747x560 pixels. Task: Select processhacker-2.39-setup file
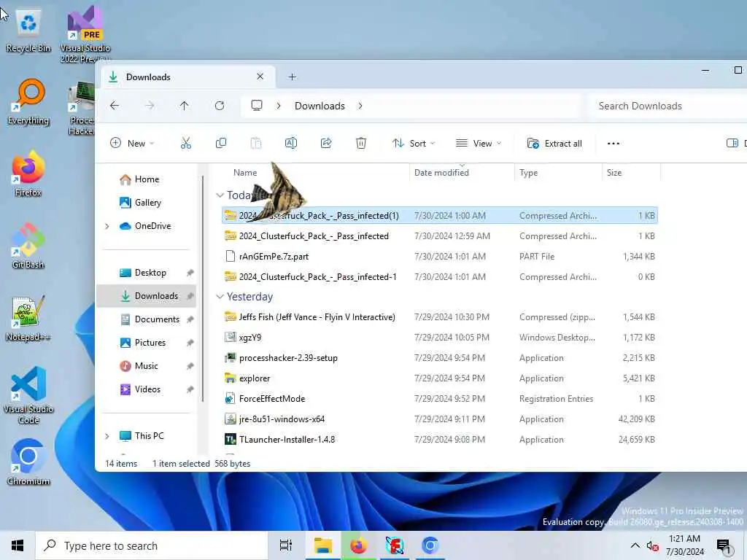440,358
